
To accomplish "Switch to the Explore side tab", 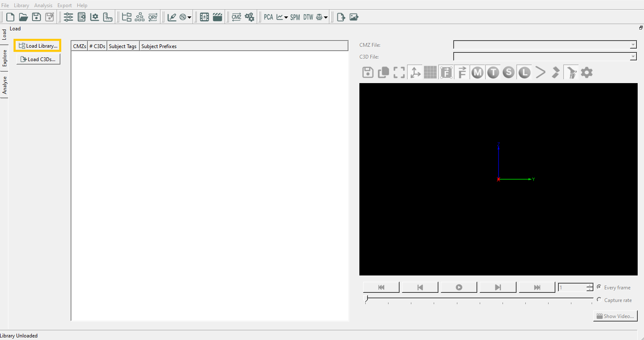I will coord(4,58).
